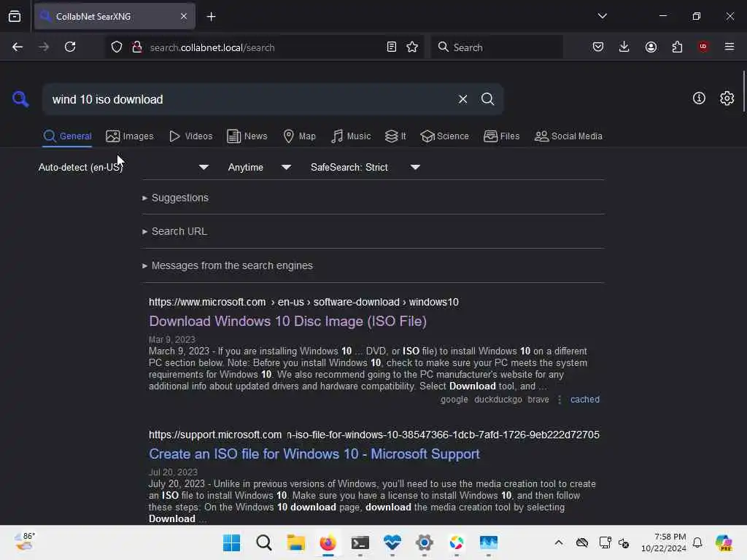747x560 pixels.
Task: Submit search with magnifier button
Action: (x=487, y=99)
